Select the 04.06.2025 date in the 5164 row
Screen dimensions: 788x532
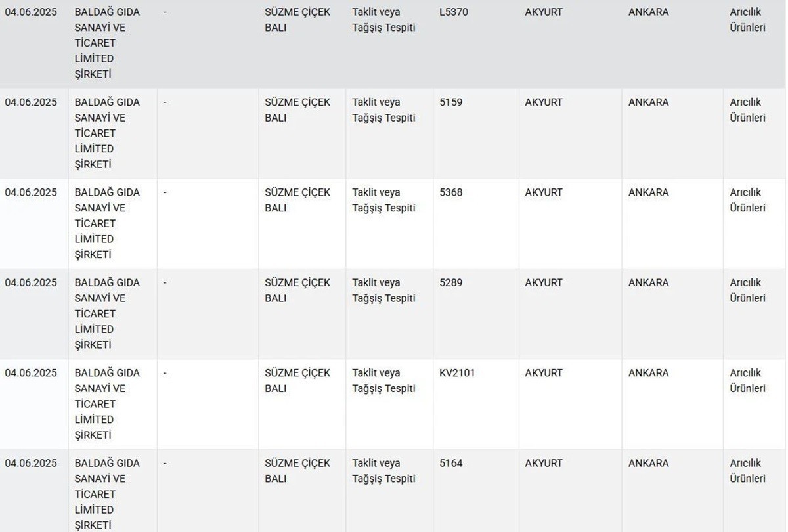pos(31,463)
